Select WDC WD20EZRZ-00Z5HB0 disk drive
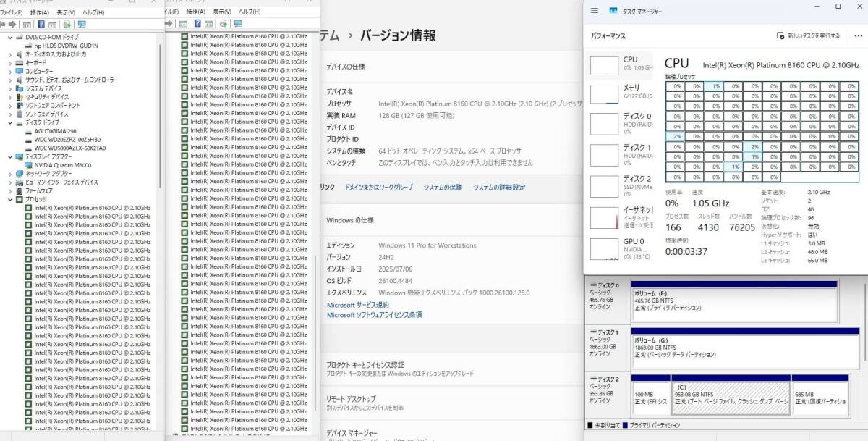 67,139
